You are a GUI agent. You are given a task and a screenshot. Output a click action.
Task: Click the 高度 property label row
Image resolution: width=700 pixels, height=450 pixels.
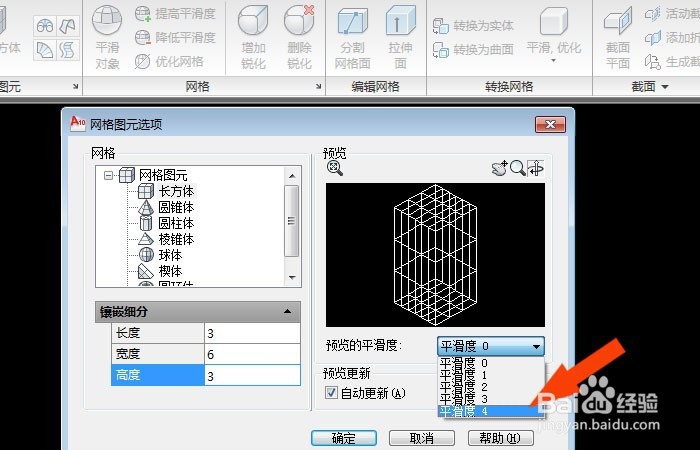coord(158,375)
